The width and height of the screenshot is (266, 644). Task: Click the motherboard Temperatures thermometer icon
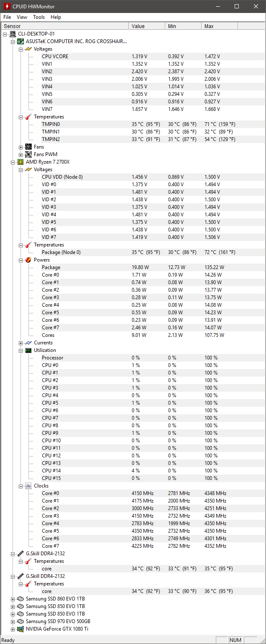[x=28, y=117]
